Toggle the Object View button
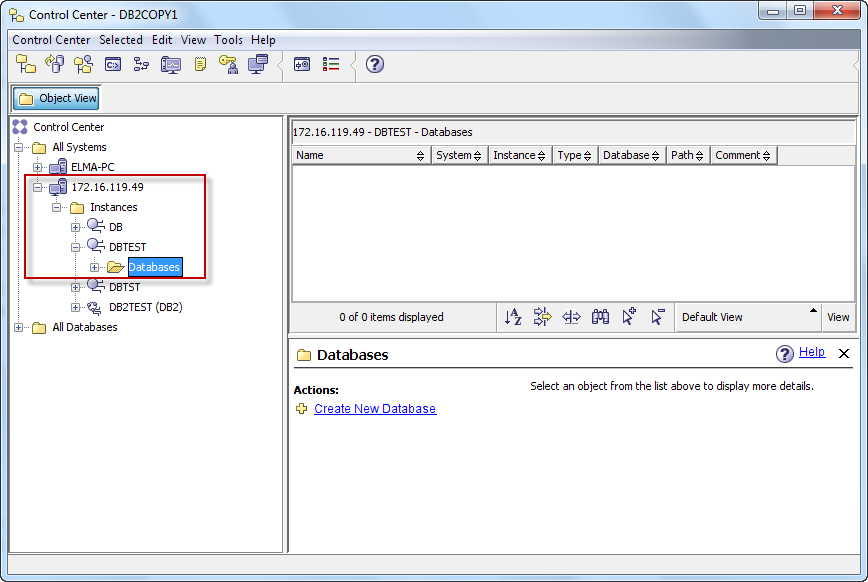 (x=57, y=98)
